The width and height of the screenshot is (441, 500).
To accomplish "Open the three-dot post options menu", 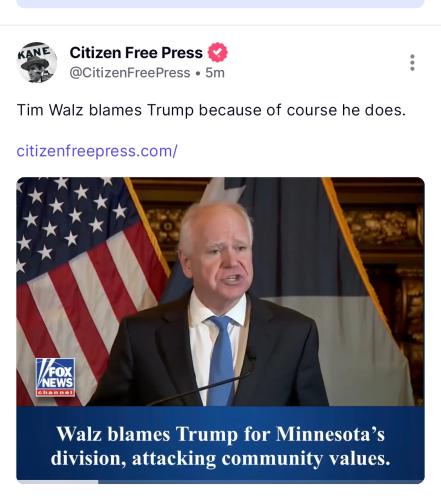I will (412, 63).
